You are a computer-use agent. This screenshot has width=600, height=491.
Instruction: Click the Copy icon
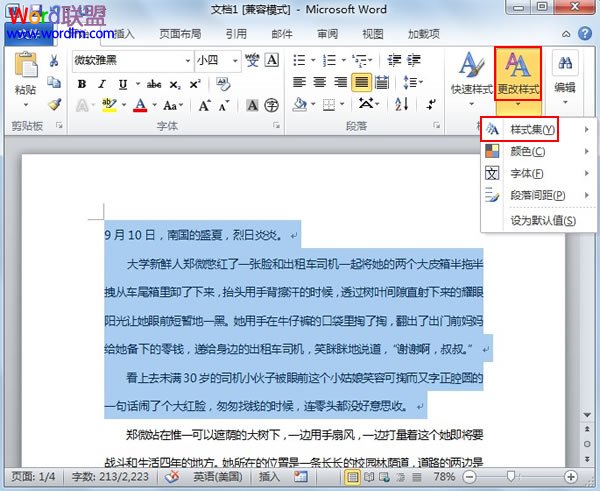coord(54,82)
